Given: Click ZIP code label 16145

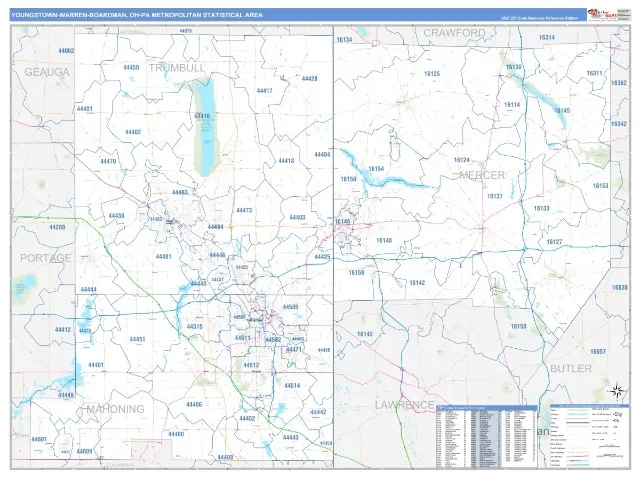Looking at the screenshot, I should click(x=562, y=111).
